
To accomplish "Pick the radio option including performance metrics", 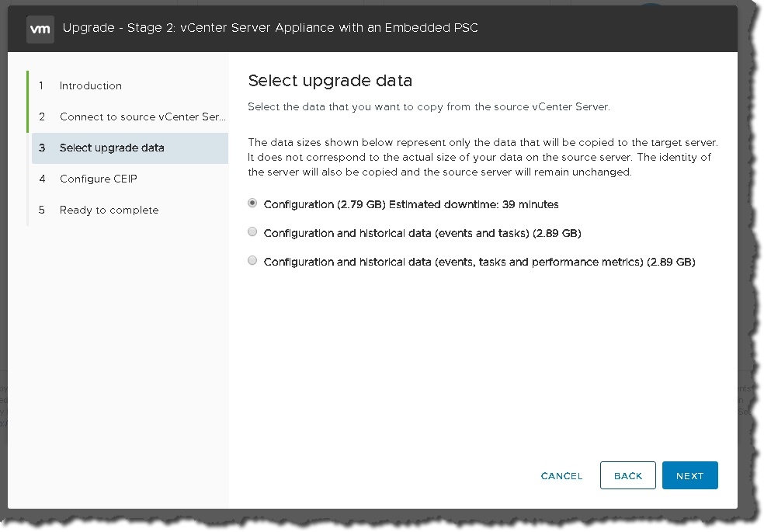I will 252,261.
